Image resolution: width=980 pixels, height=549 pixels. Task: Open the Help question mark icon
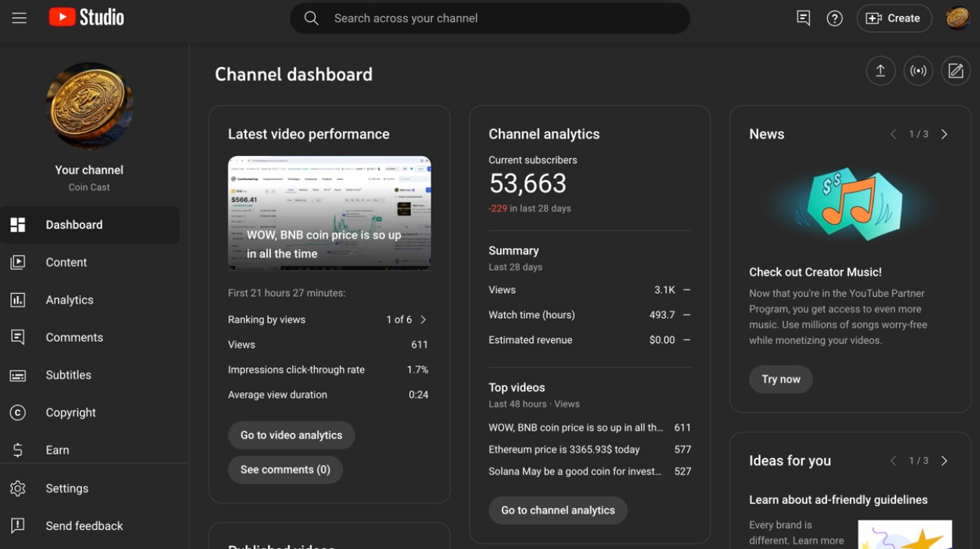[x=835, y=18]
